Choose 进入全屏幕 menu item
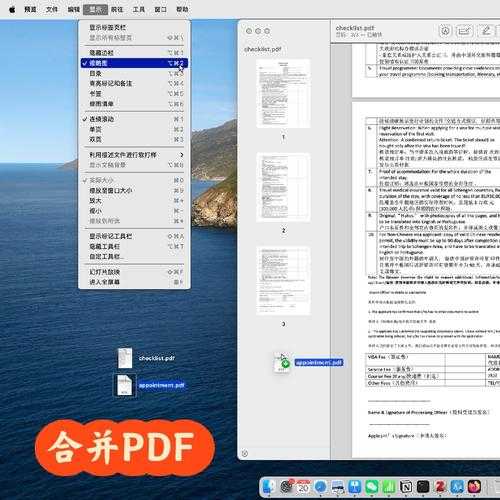Screen dimensions: 500x500 134,282
